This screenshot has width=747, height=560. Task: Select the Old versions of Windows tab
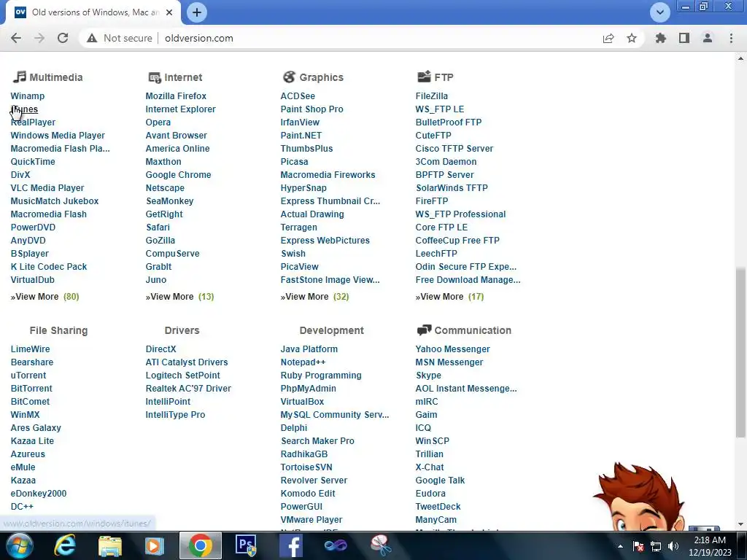tap(93, 12)
